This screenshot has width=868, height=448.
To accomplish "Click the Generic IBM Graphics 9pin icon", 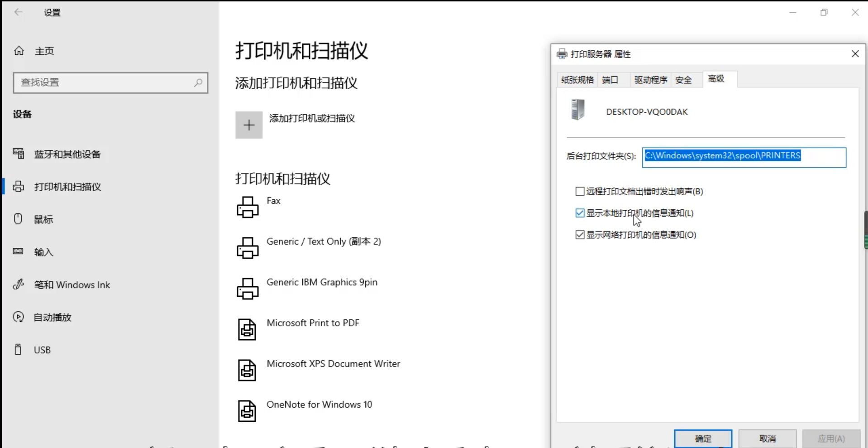I will click(x=248, y=289).
